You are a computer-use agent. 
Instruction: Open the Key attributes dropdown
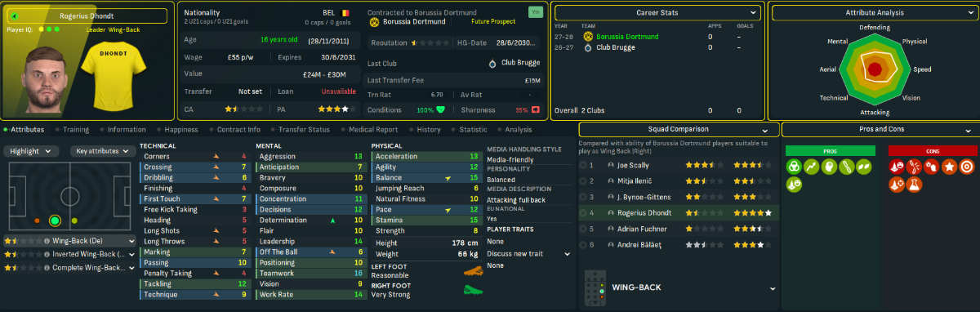[103, 151]
